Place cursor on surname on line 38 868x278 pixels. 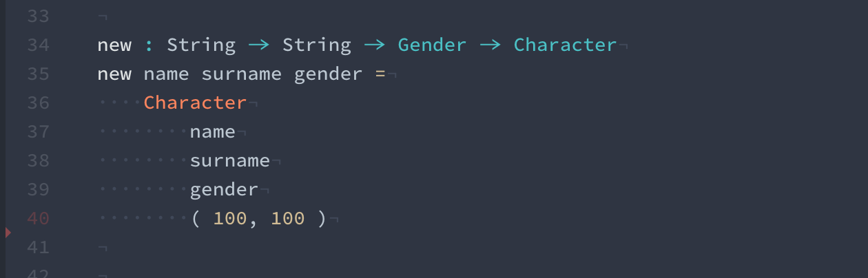[230, 161]
